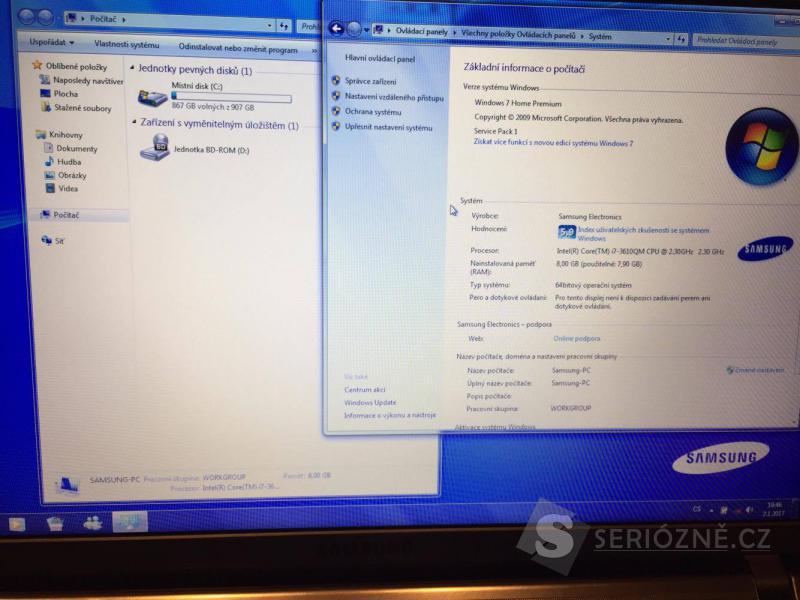
Task: Click the Videa library icon
Action: click(x=50, y=188)
